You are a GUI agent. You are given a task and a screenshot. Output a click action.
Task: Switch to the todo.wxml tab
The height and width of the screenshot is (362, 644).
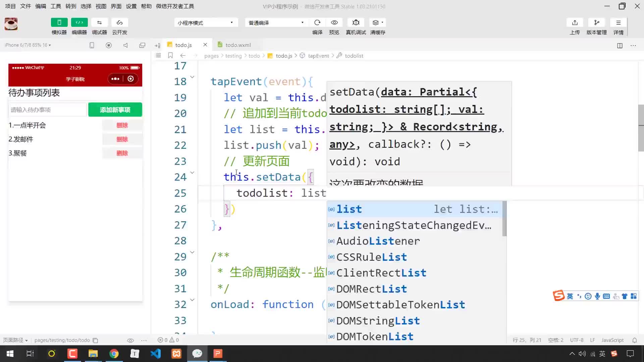238,45
